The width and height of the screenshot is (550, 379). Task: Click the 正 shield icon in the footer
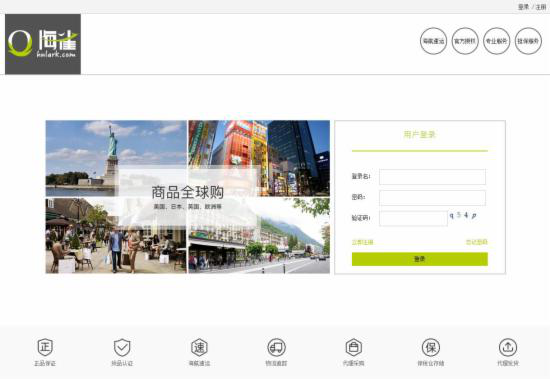pyautogui.click(x=45, y=347)
